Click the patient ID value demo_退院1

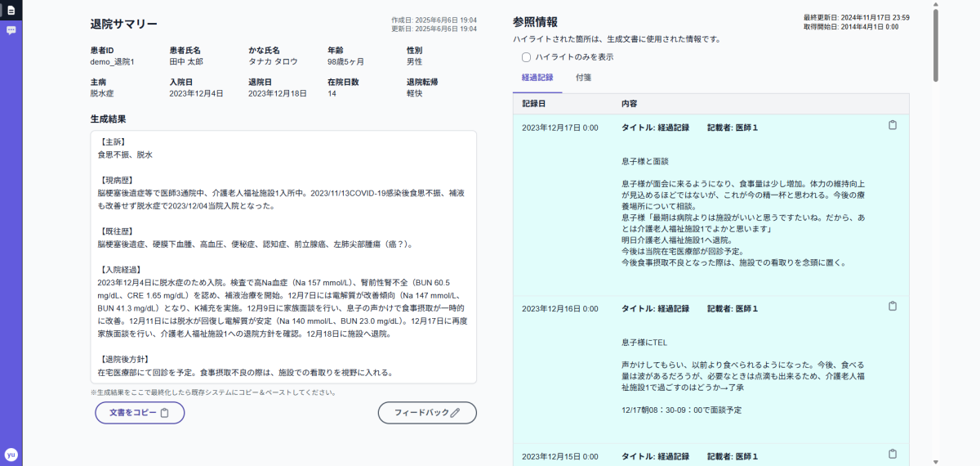112,61
